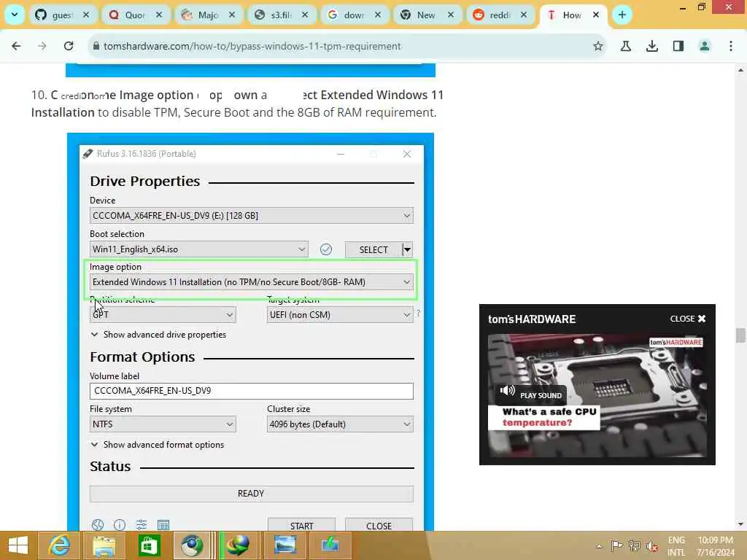Click the muted volume tray icon
This screenshot has width=747, height=560.
[652, 546]
